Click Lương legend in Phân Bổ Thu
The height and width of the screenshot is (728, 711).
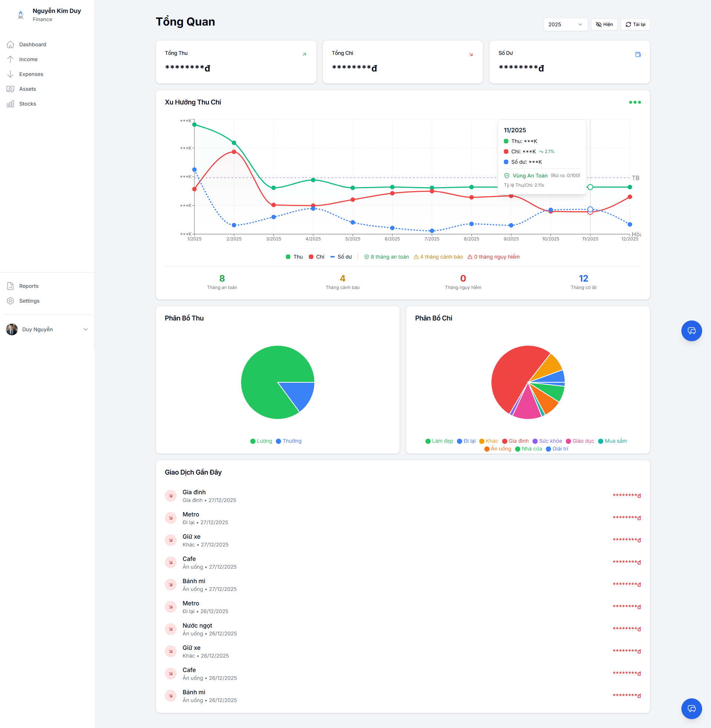coord(261,441)
